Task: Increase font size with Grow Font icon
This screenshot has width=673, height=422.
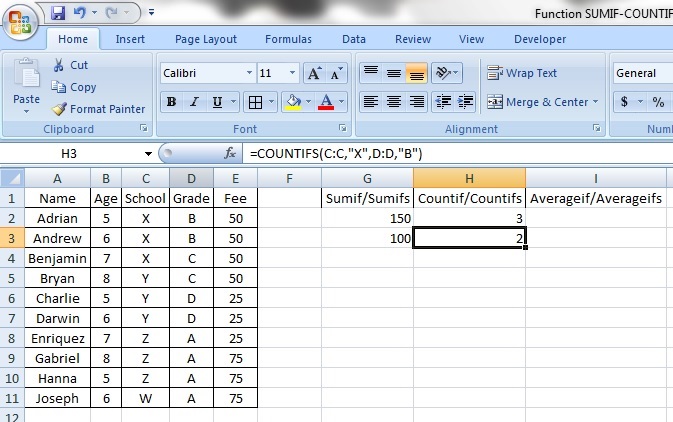Action: click(x=314, y=74)
